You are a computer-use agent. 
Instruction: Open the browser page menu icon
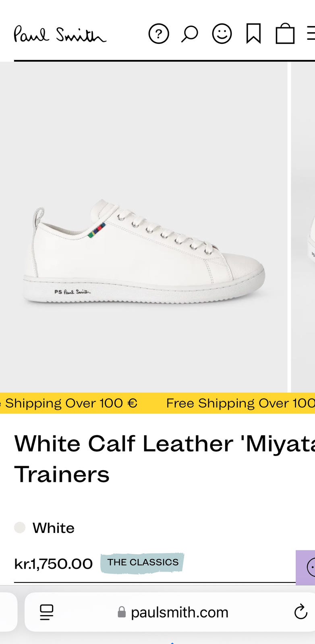pos(47,612)
